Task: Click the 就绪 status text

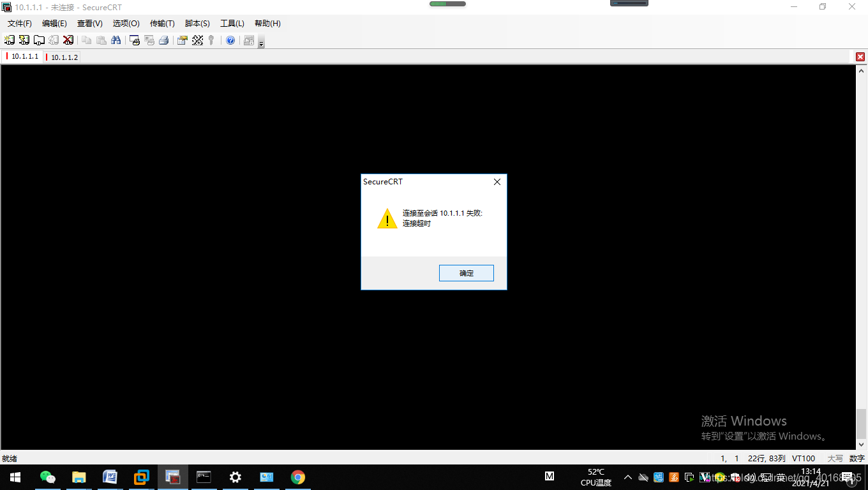Action: pyautogui.click(x=10, y=459)
